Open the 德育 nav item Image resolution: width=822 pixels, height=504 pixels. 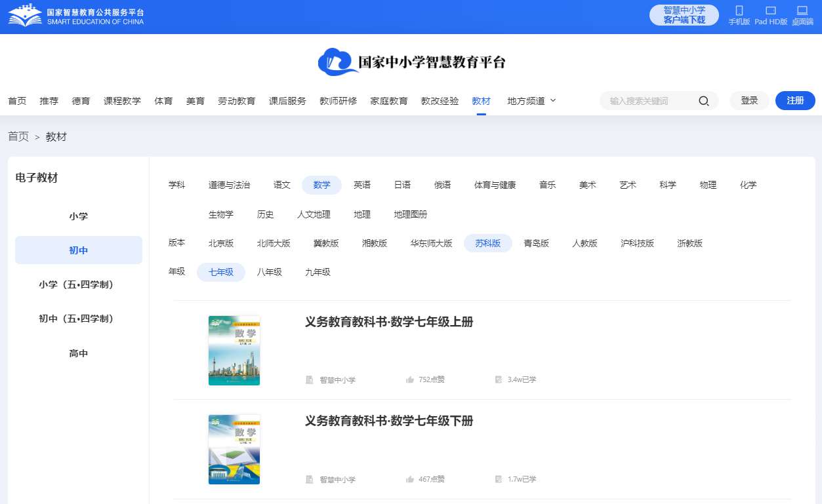coord(81,101)
